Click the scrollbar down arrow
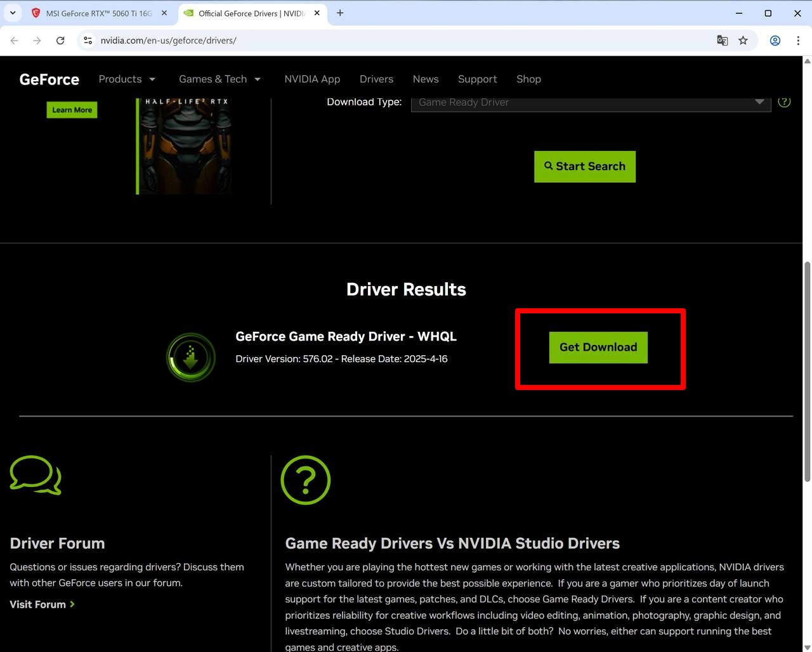812x652 pixels. coord(808,647)
